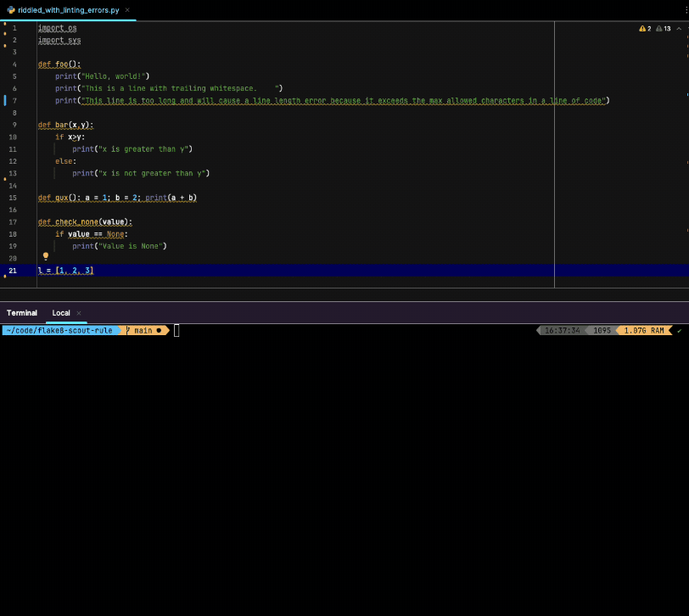The width and height of the screenshot is (689, 616).
Task: Open the vertical three-dot editor tab options menu
Action: pyautogui.click(x=686, y=10)
